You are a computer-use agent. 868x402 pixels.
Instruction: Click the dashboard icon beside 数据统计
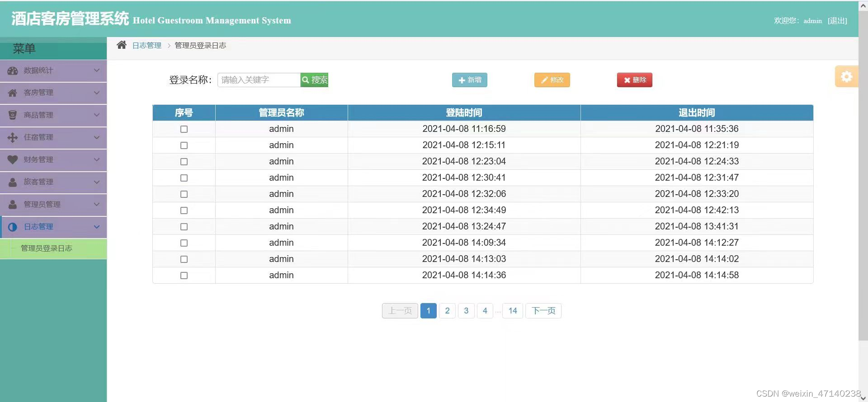coord(13,70)
